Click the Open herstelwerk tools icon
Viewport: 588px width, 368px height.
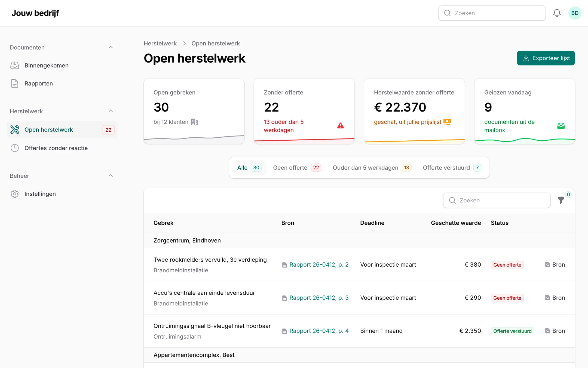pos(15,130)
